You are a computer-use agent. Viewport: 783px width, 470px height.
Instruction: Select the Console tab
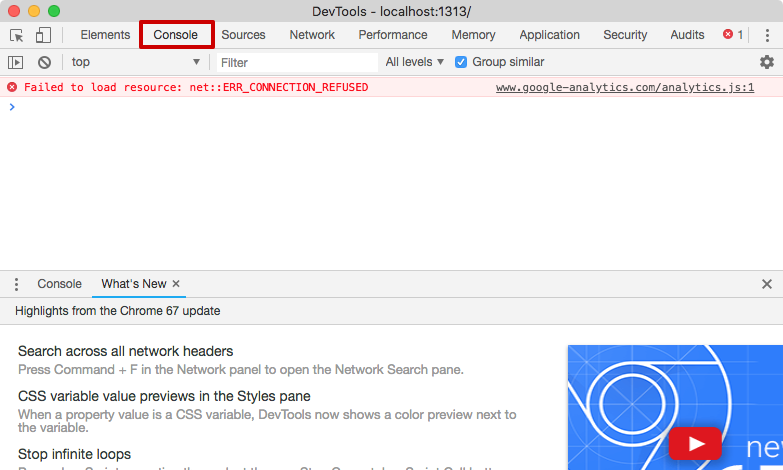[x=175, y=35]
